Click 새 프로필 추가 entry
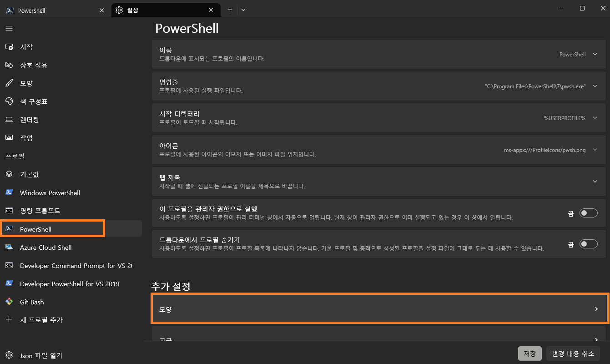610x364 pixels. coord(71,320)
